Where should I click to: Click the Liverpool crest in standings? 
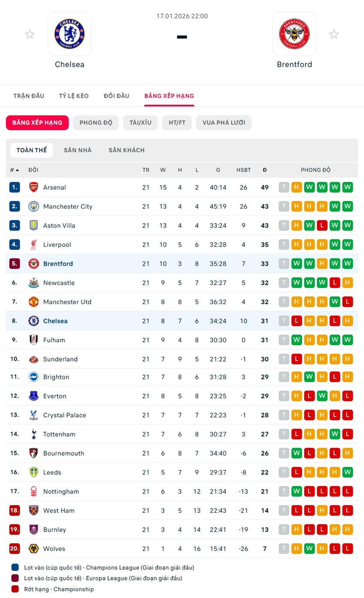[33, 245]
